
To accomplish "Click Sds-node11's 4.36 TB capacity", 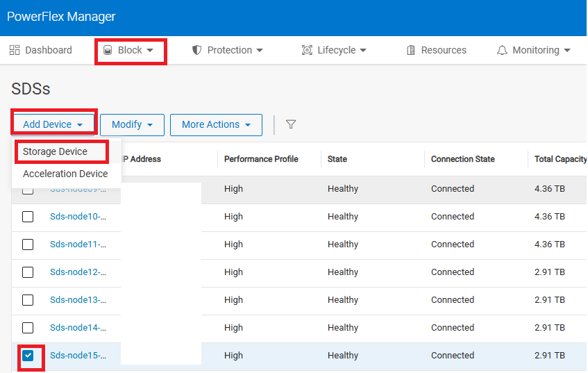I will point(550,244).
